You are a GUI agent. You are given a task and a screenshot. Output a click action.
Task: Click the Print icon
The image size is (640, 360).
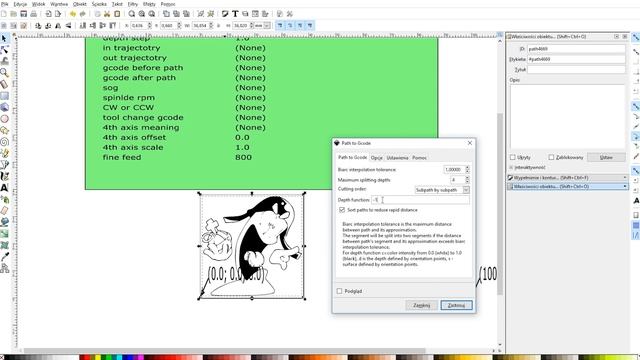pyautogui.click(x=33, y=14)
